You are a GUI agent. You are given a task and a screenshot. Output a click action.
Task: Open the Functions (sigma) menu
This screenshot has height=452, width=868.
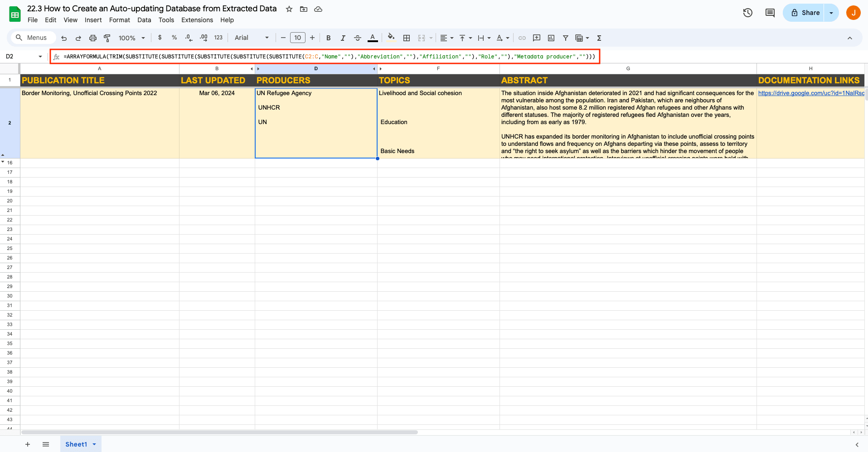tap(599, 38)
